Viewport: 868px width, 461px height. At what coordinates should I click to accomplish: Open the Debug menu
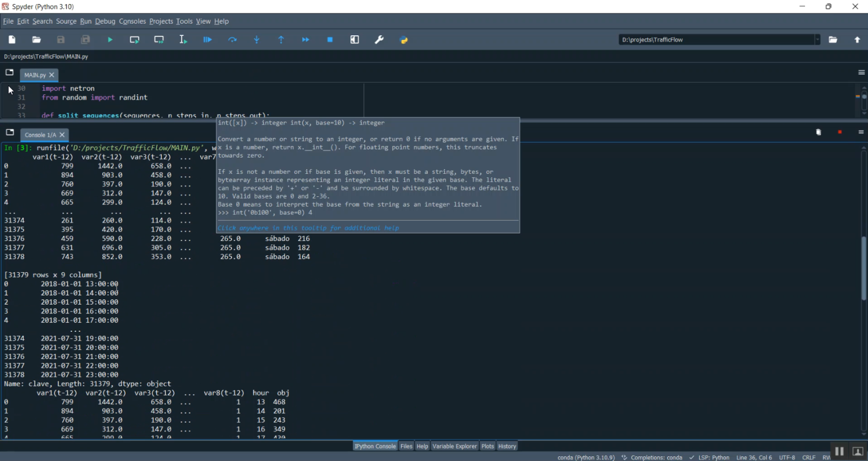tap(105, 21)
